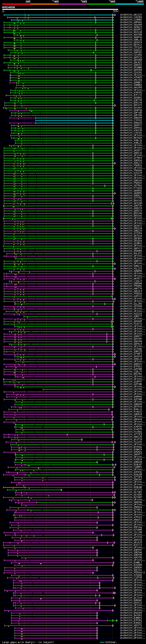Click the cyan alignment bar for UniRef100_A8J1X0
This screenshot has height=644, width=146.
pos(59,15)
